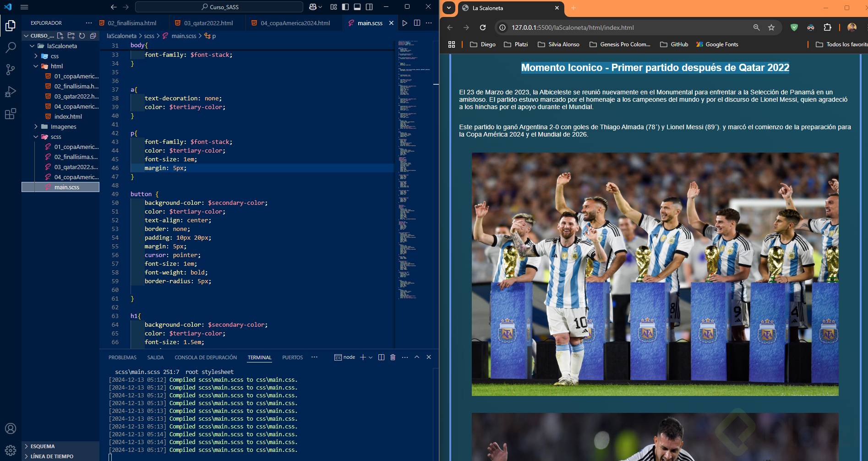Toggle the bottom panel visibility
The height and width of the screenshot is (461, 868).
357,7
